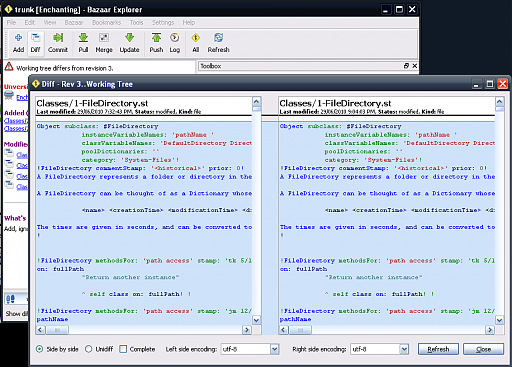Select the Side by side radio button
This screenshot has width=512, height=367.
[x=40, y=349]
